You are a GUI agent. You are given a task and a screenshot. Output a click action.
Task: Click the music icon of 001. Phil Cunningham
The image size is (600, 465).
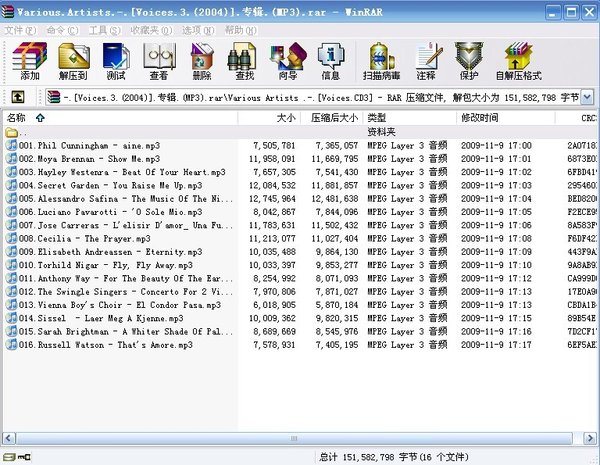click(11, 145)
